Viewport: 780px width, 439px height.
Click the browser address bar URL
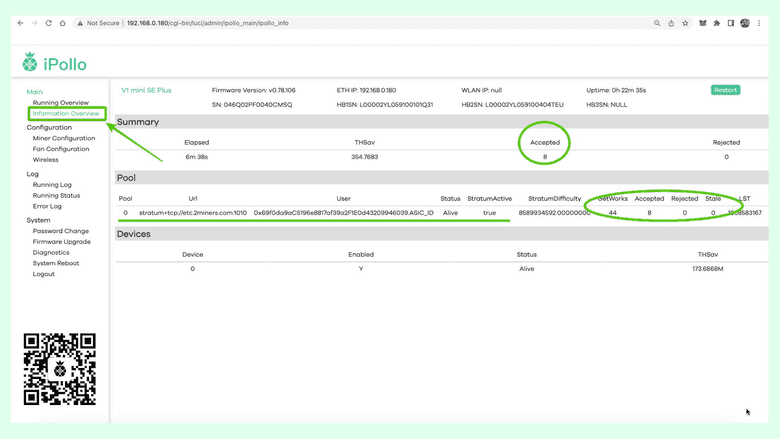(208, 23)
